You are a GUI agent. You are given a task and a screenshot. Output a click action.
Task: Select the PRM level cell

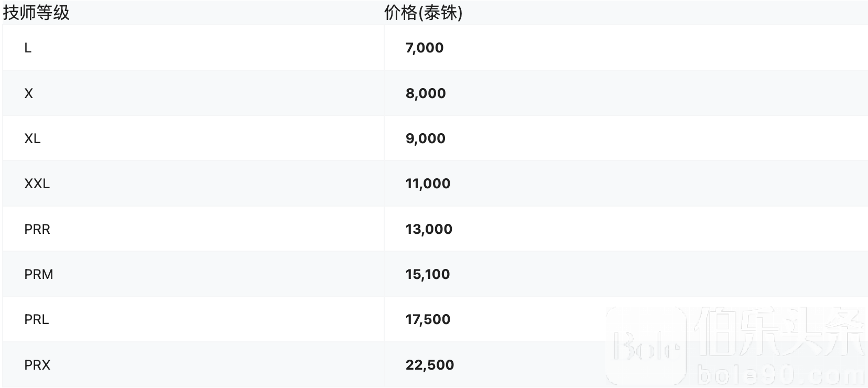tap(39, 274)
